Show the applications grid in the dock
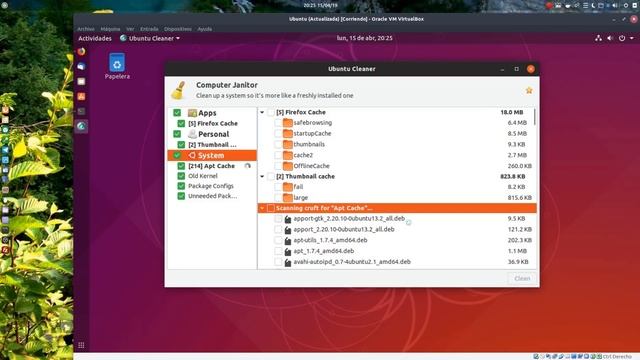 tap(81, 345)
